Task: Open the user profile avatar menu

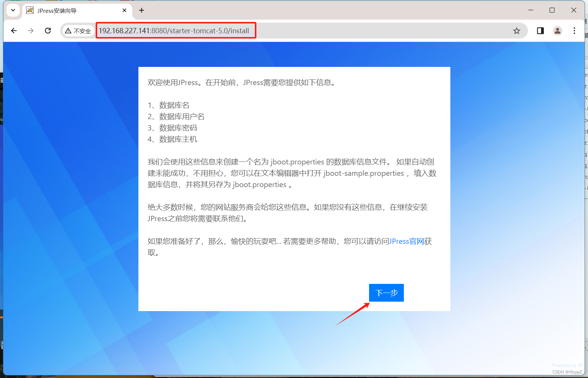Action: pos(557,31)
